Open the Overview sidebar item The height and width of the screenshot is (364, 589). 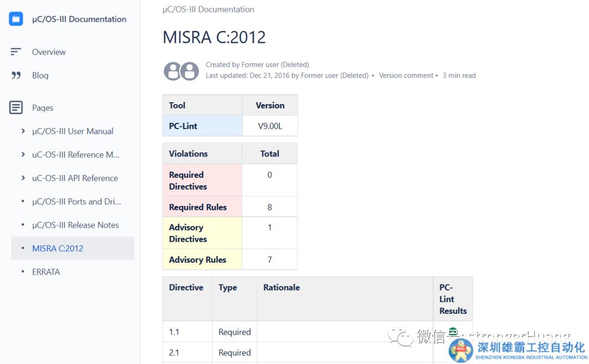tap(49, 52)
